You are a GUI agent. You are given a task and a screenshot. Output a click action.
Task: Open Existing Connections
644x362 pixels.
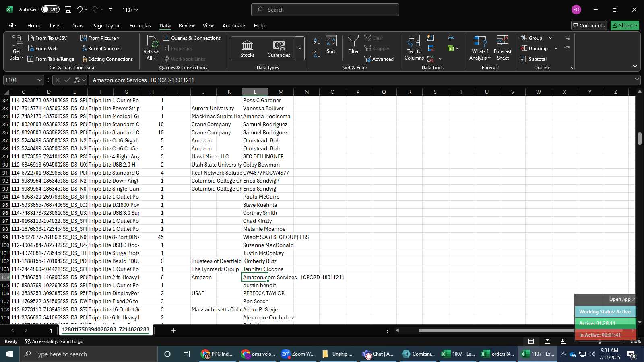coord(107,59)
